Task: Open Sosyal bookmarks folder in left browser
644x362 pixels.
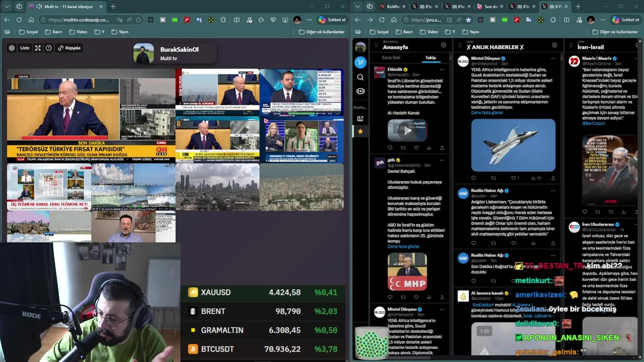Action: tap(28, 32)
